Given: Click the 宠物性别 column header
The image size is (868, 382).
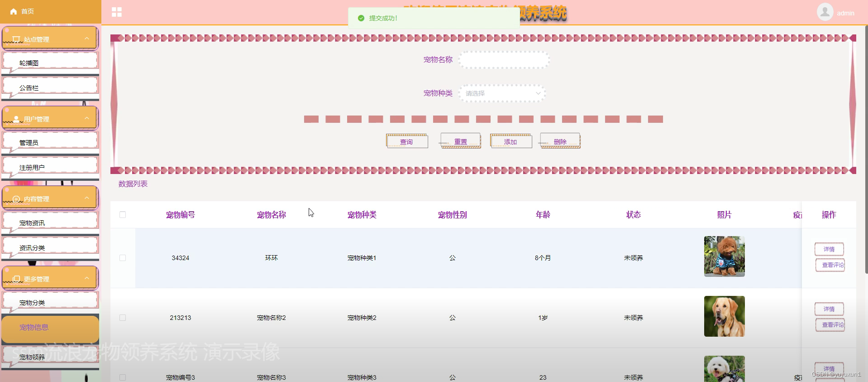Looking at the screenshot, I should click(x=453, y=215).
